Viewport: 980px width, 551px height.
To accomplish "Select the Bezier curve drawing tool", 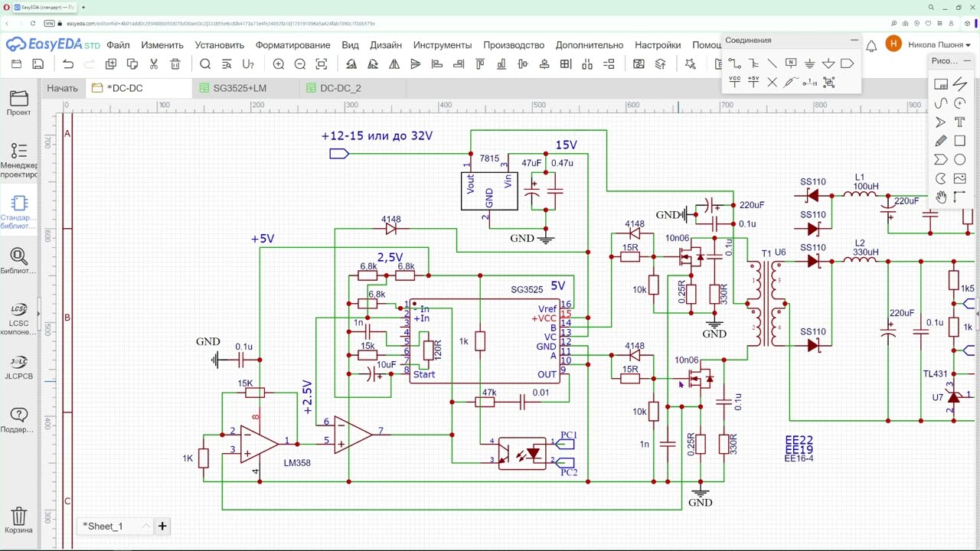I will pyautogui.click(x=941, y=103).
